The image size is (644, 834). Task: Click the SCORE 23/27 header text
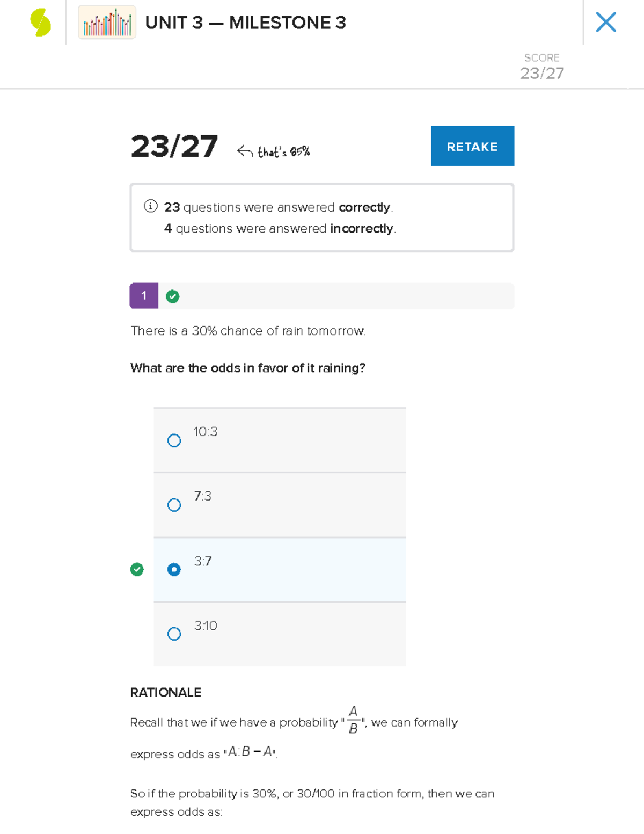pyautogui.click(x=541, y=66)
